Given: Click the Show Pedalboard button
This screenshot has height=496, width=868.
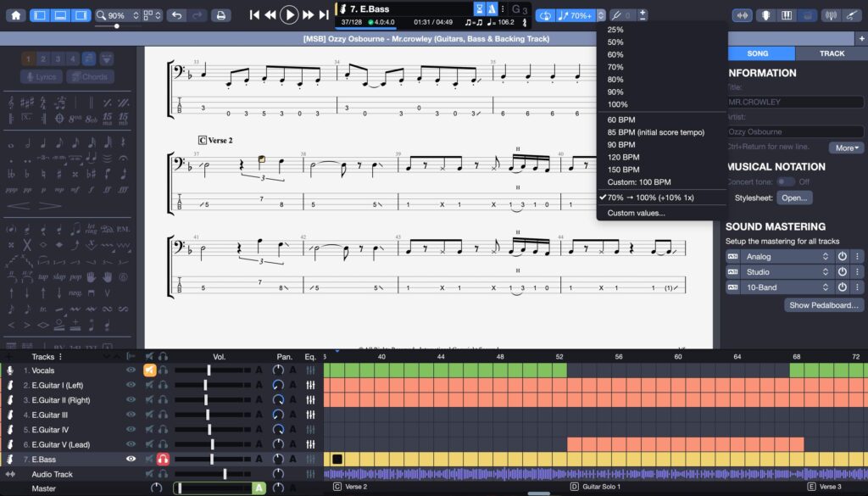Looking at the screenshot, I should 823,305.
